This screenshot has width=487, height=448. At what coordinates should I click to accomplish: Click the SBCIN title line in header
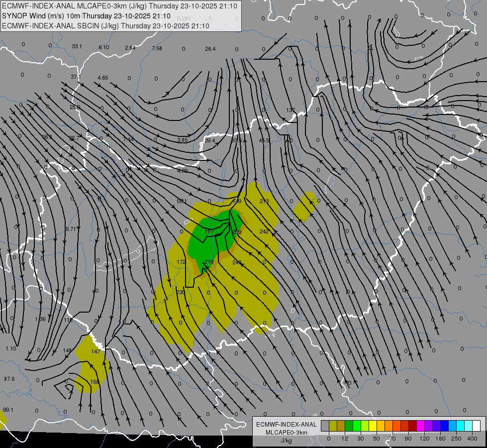pyautogui.click(x=105, y=26)
